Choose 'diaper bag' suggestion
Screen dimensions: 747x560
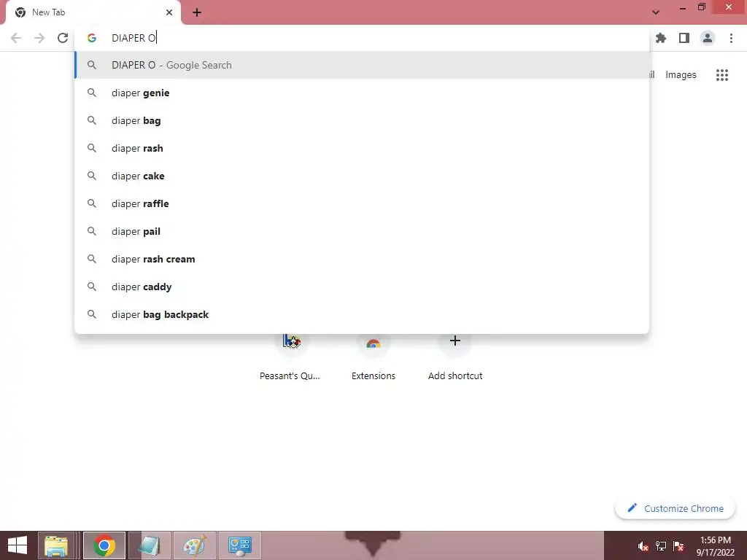point(362,120)
